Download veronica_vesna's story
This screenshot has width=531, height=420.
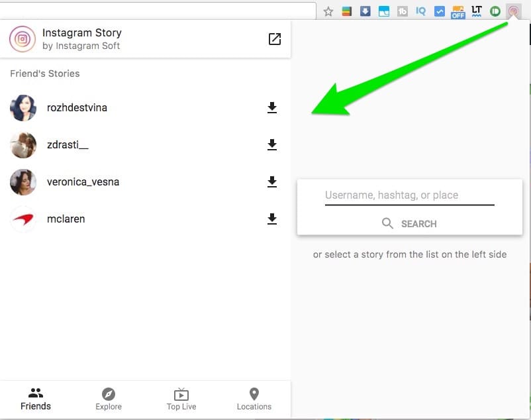(272, 182)
